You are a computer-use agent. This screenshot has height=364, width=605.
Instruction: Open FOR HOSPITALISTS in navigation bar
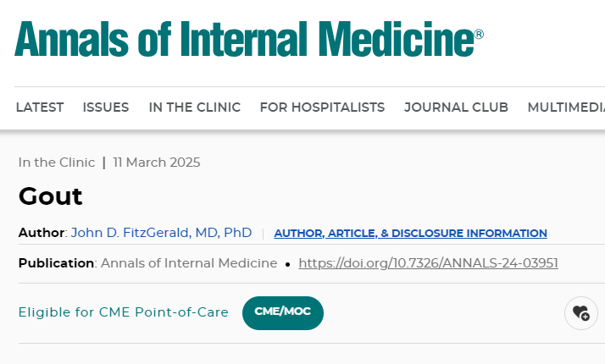click(322, 108)
